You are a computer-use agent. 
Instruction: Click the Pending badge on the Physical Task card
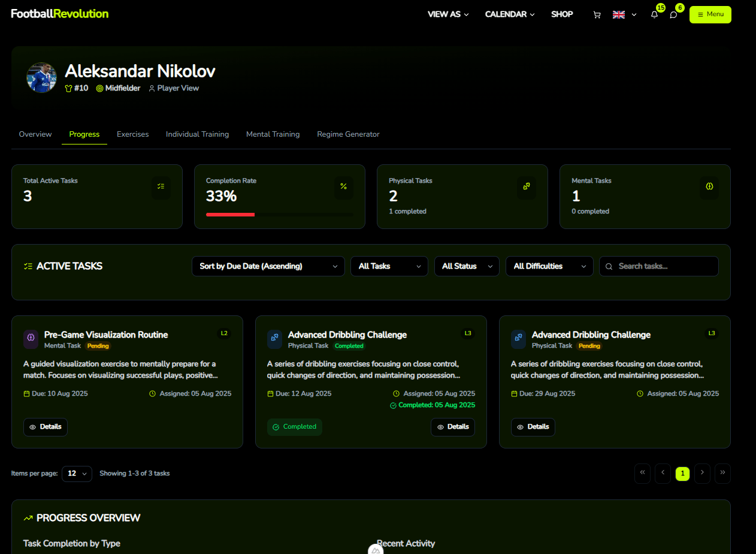point(589,346)
